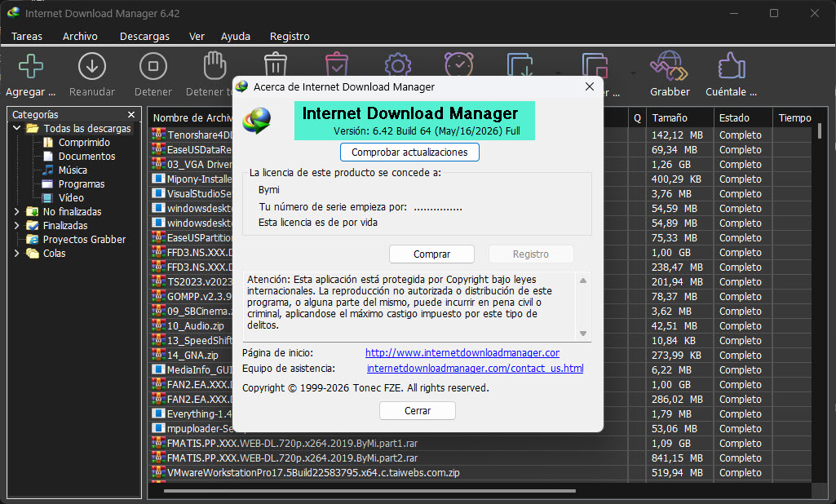This screenshot has height=504, width=836.
Task: Click file icon of VMwareWorkstationPro17.5 row
Action: click(x=158, y=471)
